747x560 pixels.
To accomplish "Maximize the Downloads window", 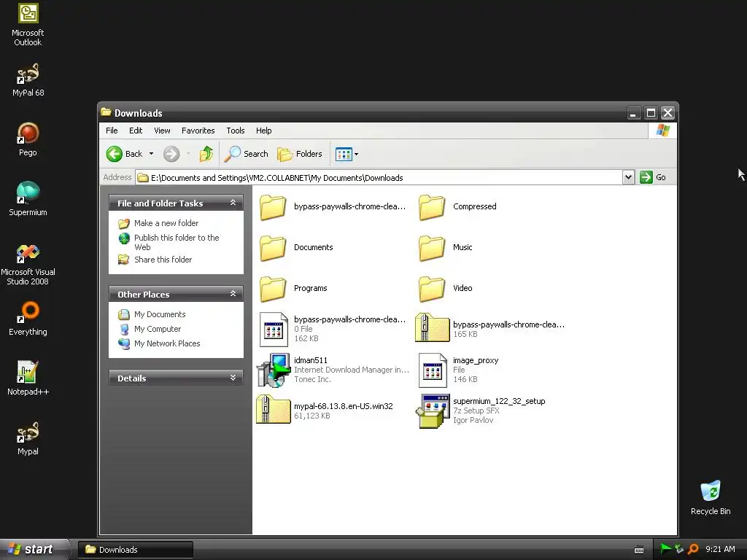I will click(x=651, y=113).
